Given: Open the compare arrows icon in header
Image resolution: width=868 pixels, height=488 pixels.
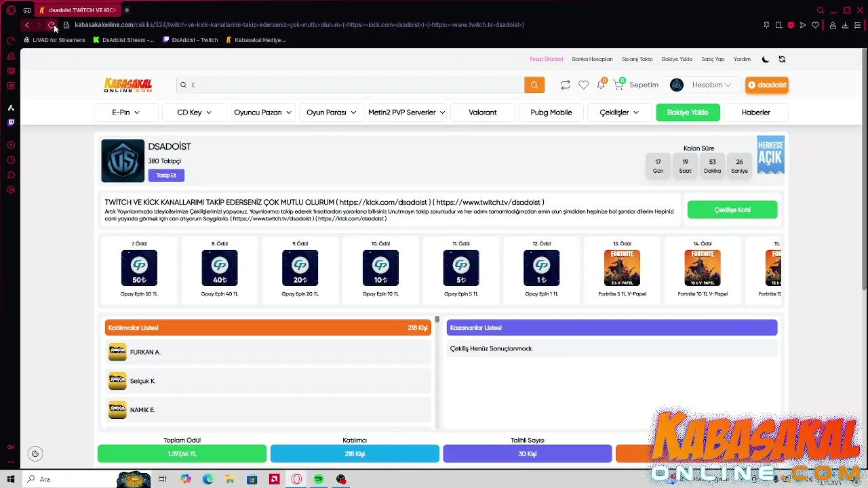Looking at the screenshot, I should (x=565, y=85).
